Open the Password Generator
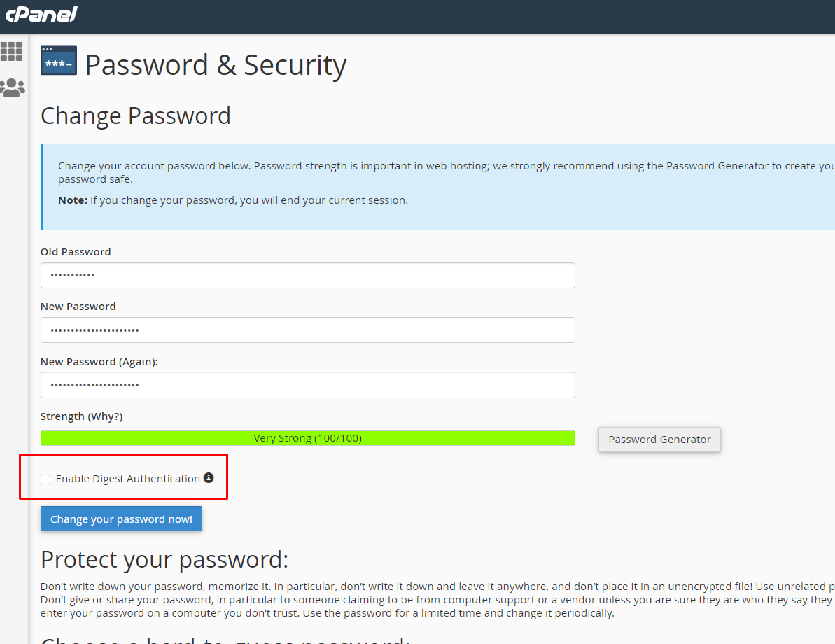Viewport: 835px width, 644px height. pos(659,440)
